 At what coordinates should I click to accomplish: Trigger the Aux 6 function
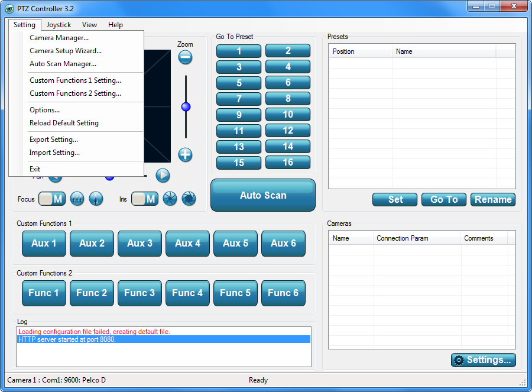pyautogui.click(x=283, y=244)
